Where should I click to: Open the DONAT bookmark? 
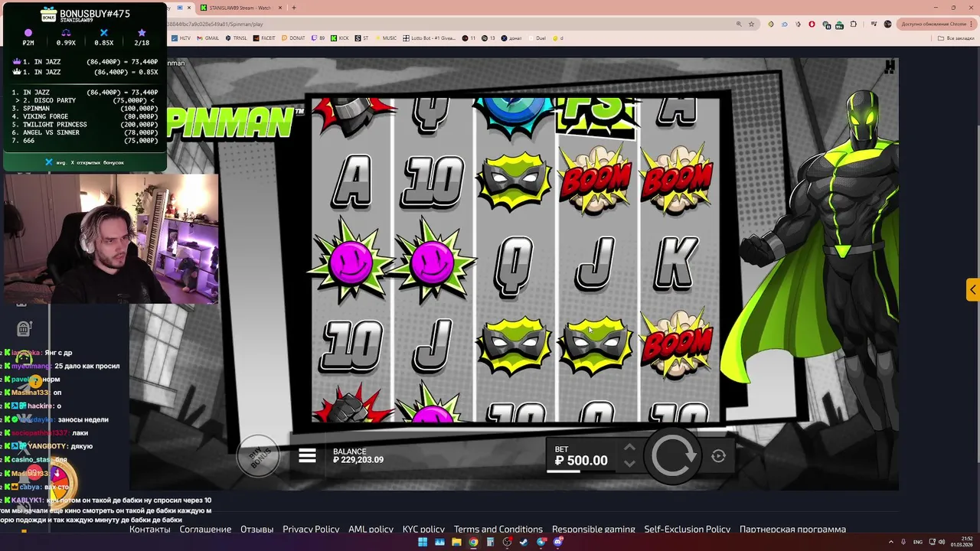tap(292, 37)
